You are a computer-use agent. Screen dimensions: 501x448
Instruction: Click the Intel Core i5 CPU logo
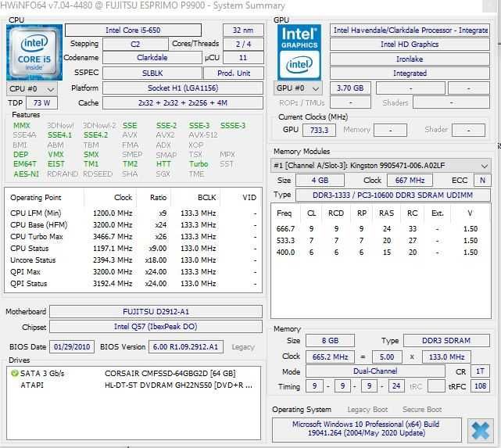34,52
